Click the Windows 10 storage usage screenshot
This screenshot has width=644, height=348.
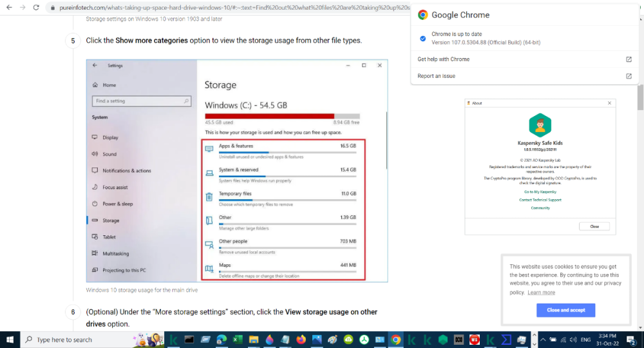coord(237,171)
